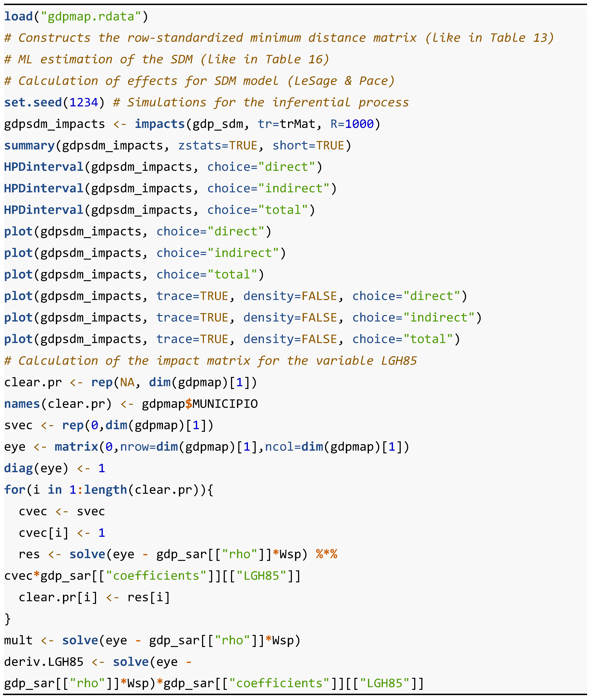592x700 pixels.
Task: Click the comment mentioning LeSage & Pace
Action: pos(199,81)
